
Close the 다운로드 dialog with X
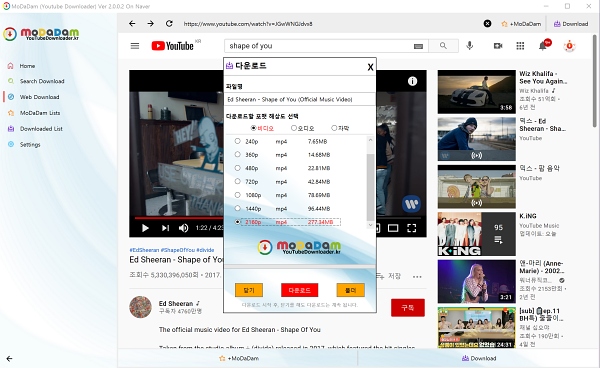pyautogui.click(x=370, y=67)
